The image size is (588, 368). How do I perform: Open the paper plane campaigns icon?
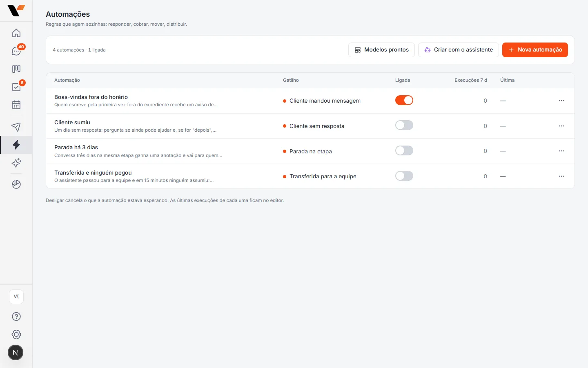click(16, 127)
